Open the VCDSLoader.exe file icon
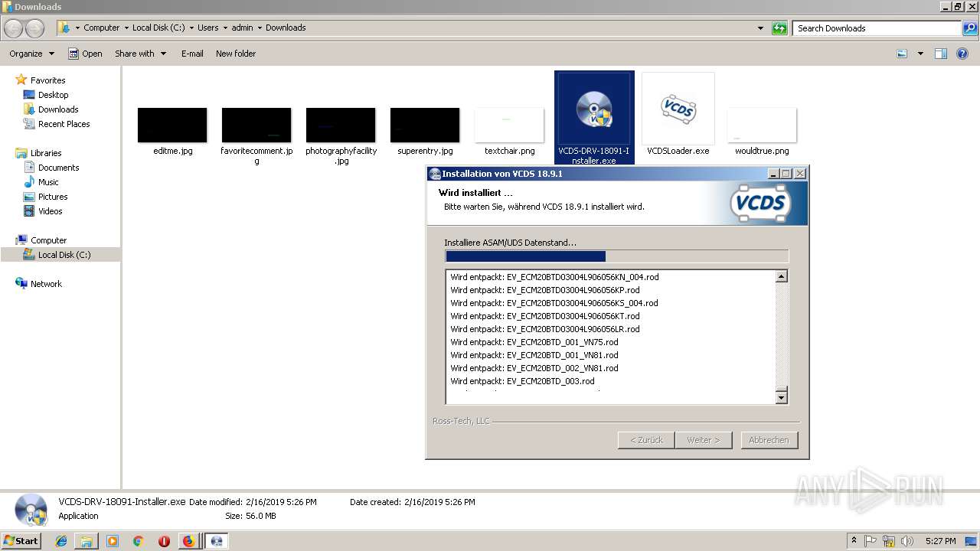This screenshot has width=980, height=551. click(x=678, y=109)
